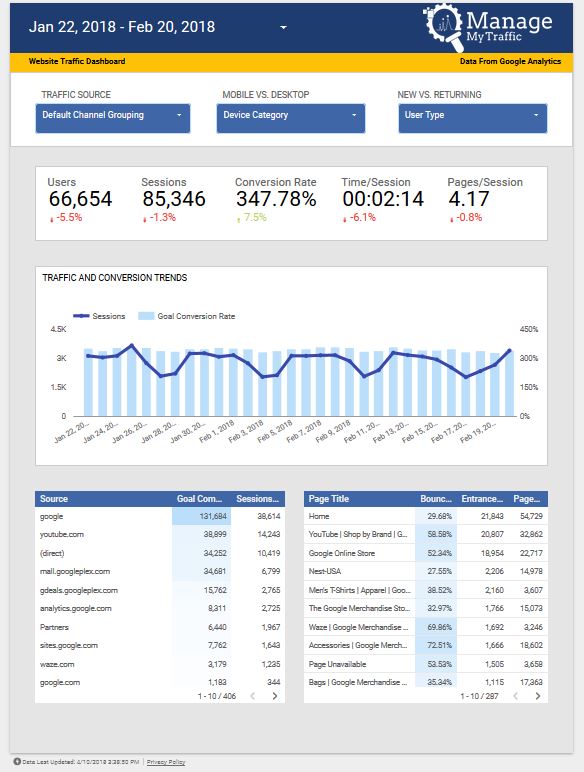584x772 pixels.
Task: Sort by the Bounc... column header
Action: pyautogui.click(x=436, y=499)
